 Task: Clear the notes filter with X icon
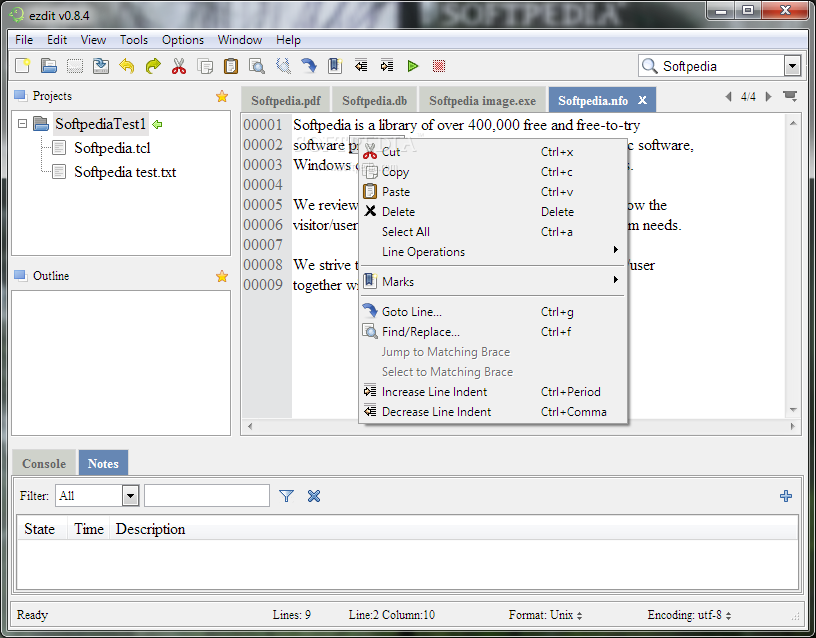click(314, 496)
